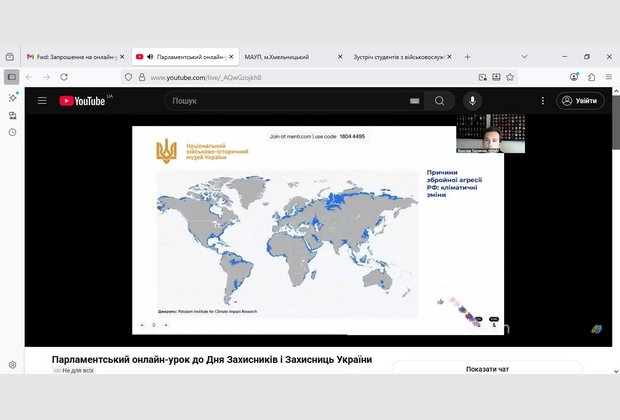Viewport: 620px width, 420px height.
Task: Open the Firefox account menu
Action: [574, 77]
